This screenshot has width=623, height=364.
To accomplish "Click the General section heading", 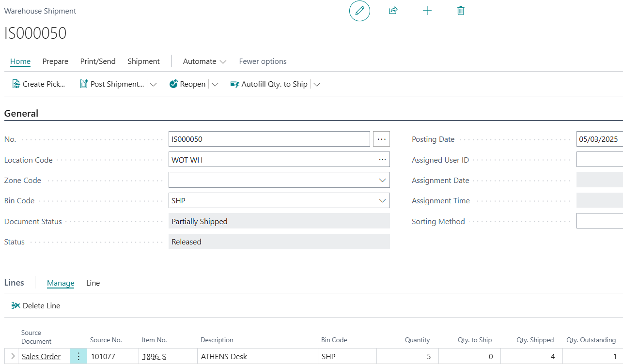I will tap(21, 114).
